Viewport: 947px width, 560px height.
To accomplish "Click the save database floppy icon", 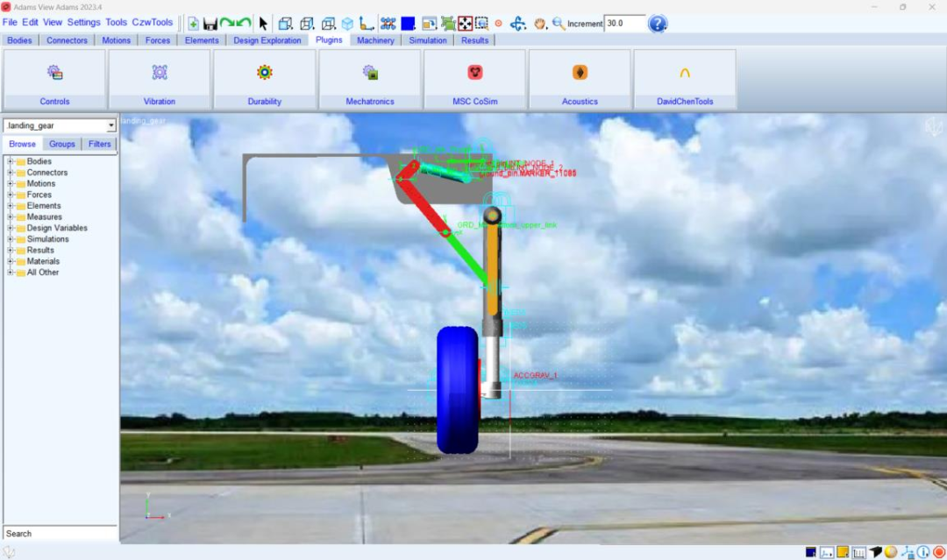I will [210, 24].
